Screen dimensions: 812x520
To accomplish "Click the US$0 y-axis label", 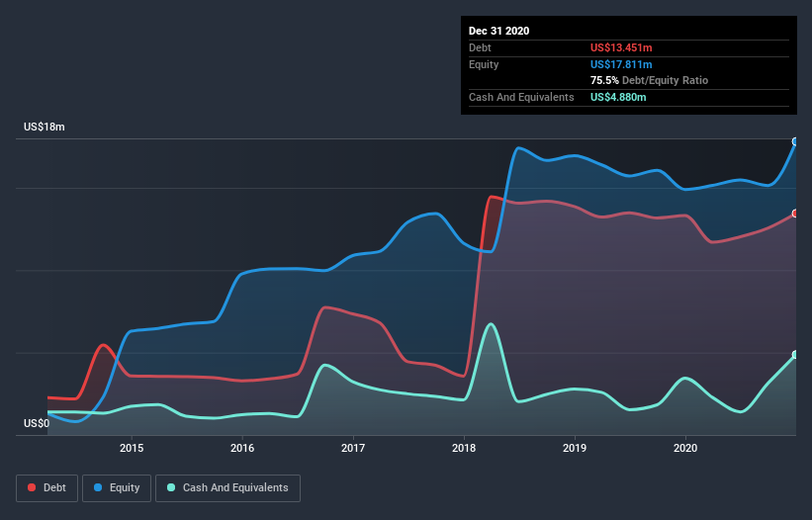I will point(37,423).
